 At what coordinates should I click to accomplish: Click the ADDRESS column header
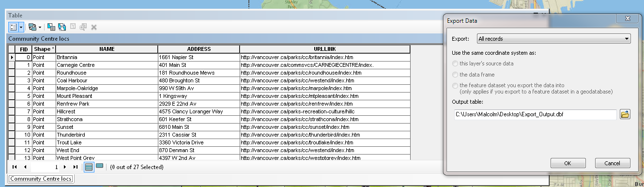199,49
